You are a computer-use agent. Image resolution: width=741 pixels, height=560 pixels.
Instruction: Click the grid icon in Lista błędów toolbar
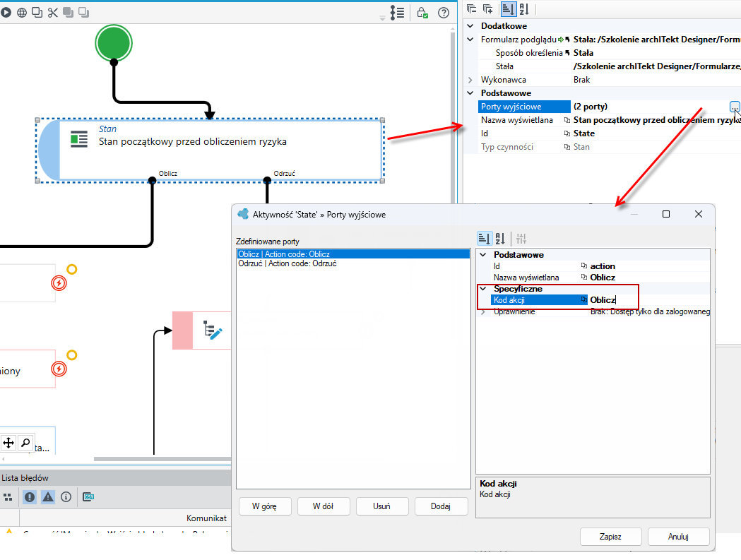tap(8, 496)
